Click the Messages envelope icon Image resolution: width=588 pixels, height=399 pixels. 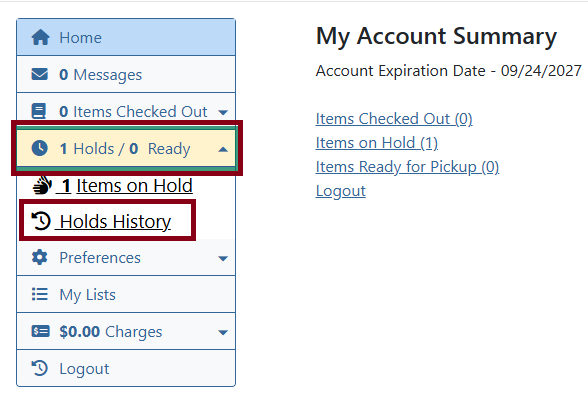tap(39, 74)
